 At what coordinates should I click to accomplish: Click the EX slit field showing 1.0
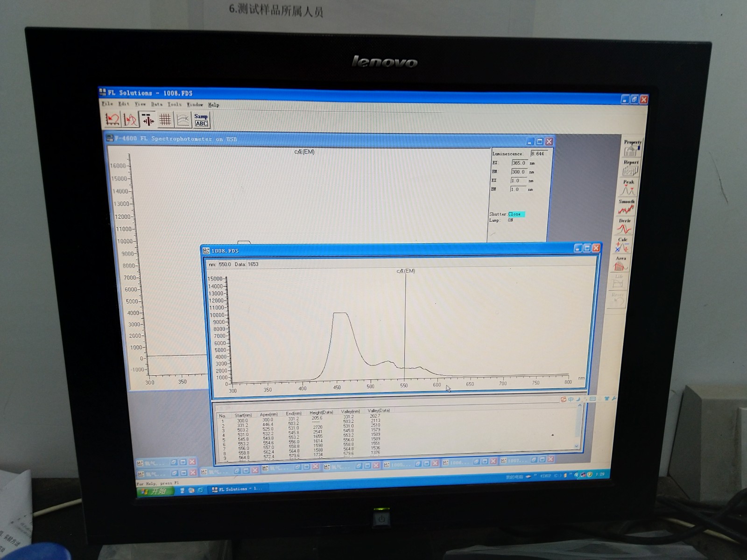tap(518, 181)
